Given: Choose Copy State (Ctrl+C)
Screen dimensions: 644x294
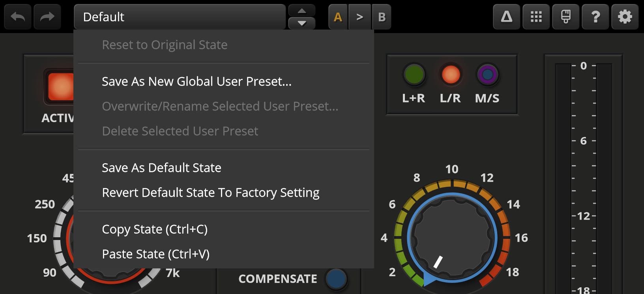Looking at the screenshot, I should tap(224, 229).
